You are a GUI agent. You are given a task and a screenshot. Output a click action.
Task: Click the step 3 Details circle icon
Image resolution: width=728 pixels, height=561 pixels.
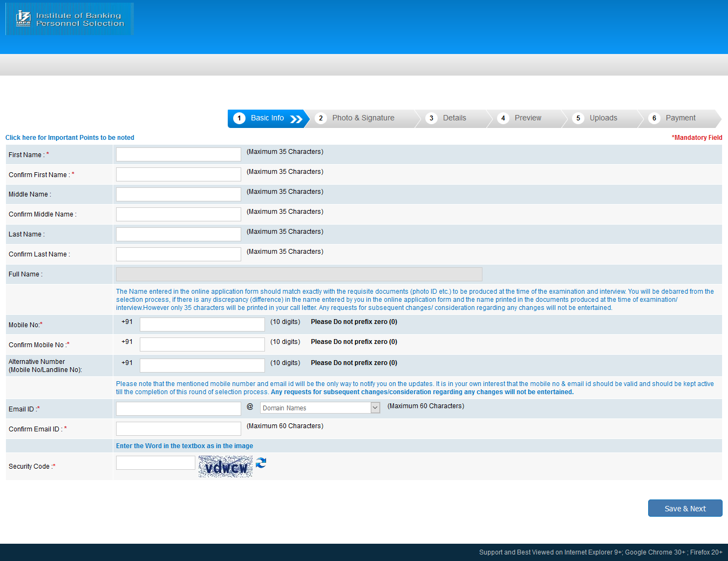[x=431, y=118]
